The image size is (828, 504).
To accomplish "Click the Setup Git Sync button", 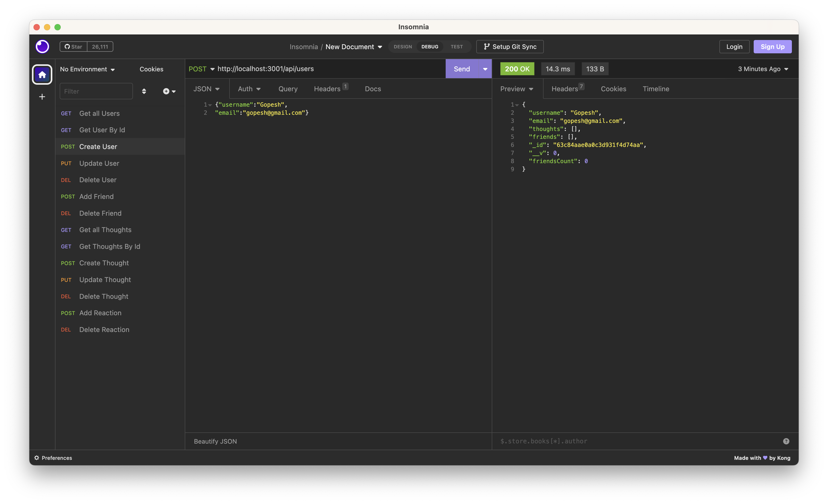I will pyautogui.click(x=510, y=47).
